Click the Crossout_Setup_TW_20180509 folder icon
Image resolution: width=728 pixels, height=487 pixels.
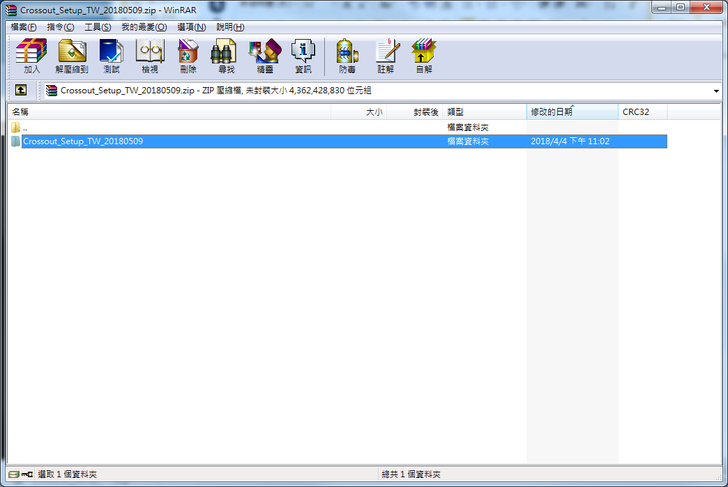15,141
